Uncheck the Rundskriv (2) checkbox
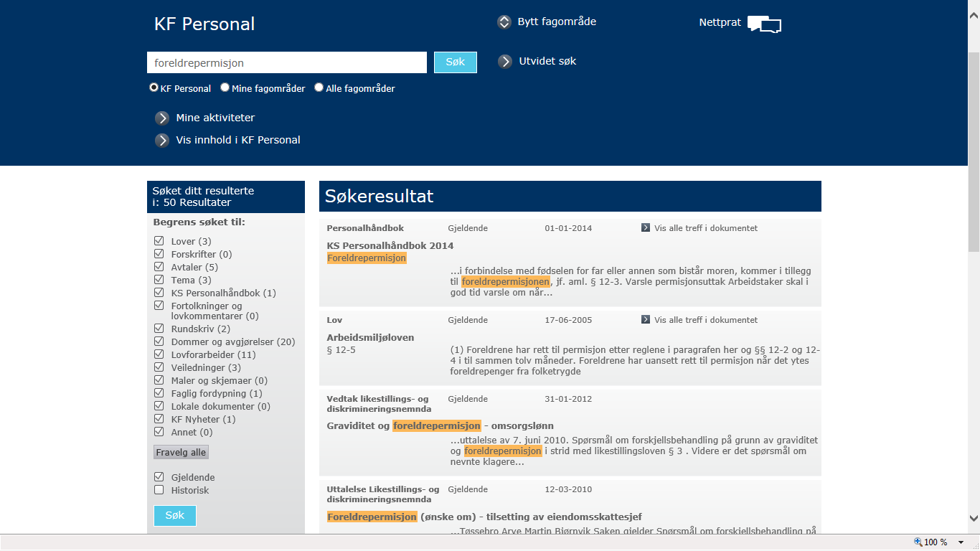The height and width of the screenshot is (551, 980). [x=159, y=329]
